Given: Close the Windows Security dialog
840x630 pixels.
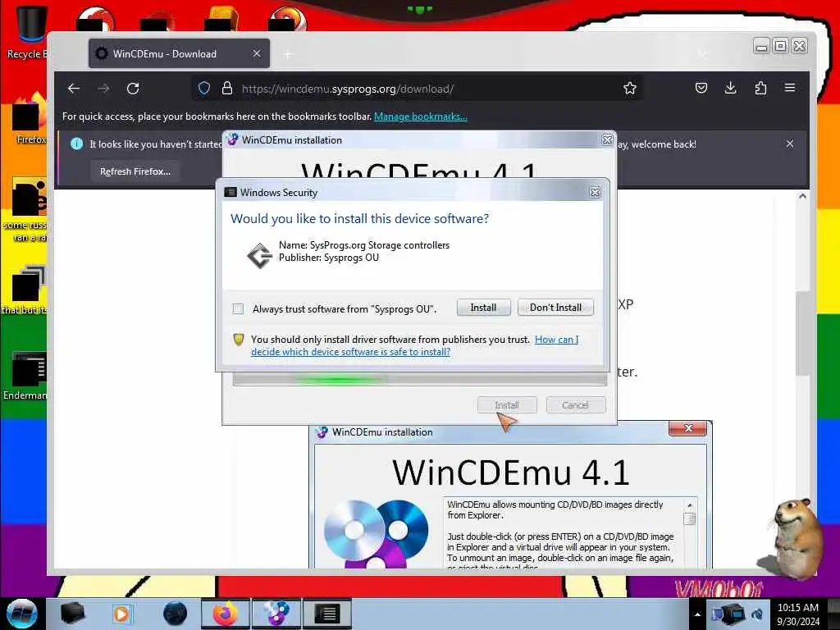Looking at the screenshot, I should 595,192.
